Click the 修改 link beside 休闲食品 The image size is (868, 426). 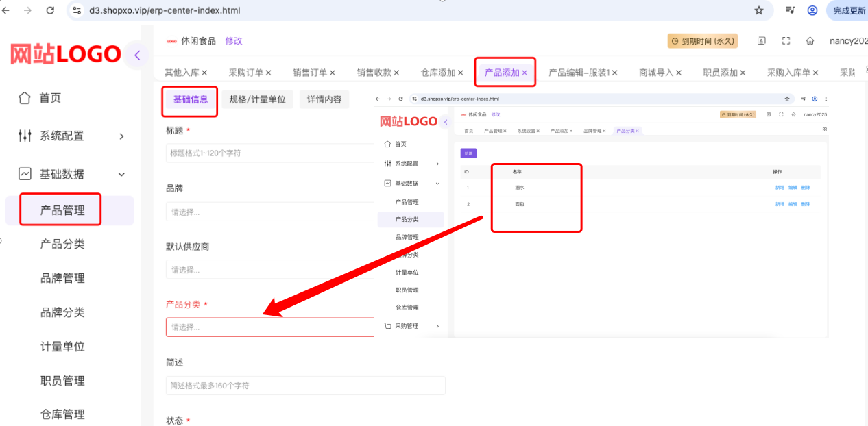coord(234,41)
